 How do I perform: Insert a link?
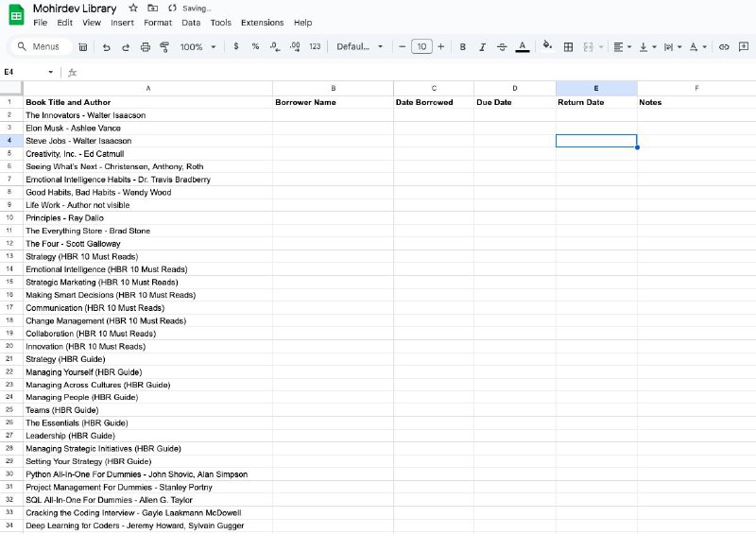click(724, 47)
